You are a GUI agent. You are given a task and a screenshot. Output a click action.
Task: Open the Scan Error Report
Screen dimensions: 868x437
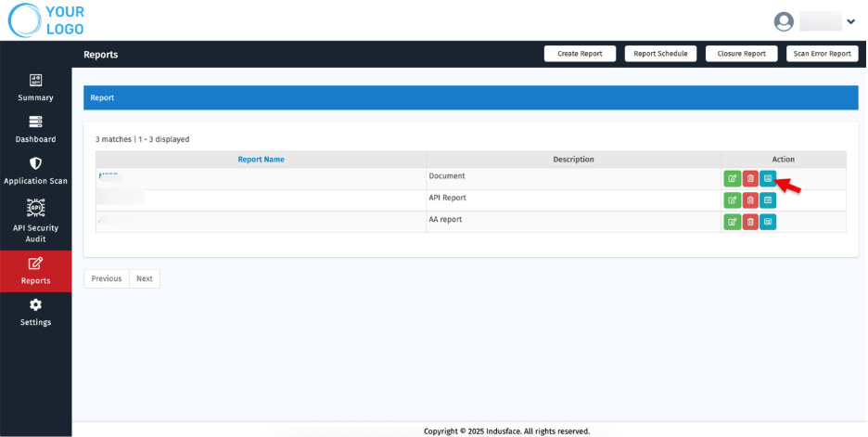coord(822,54)
